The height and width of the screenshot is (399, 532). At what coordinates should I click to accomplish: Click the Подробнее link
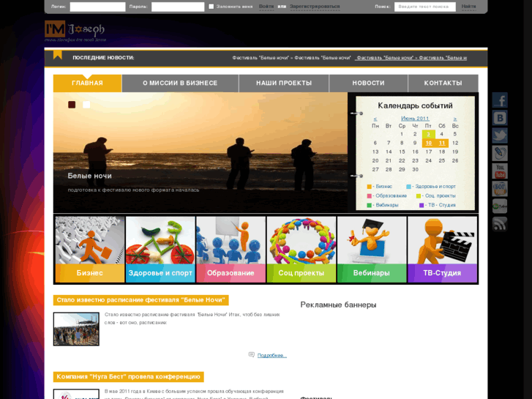[x=272, y=356]
